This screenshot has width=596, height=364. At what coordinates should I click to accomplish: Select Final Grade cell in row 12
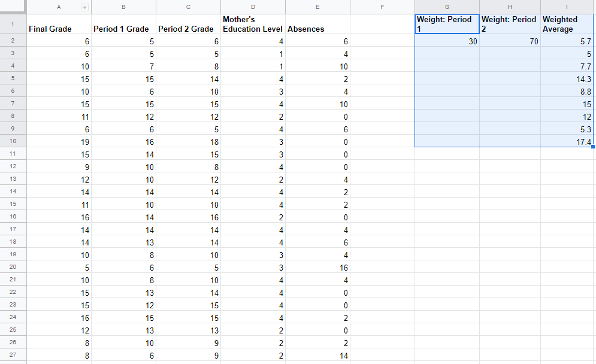click(x=59, y=166)
